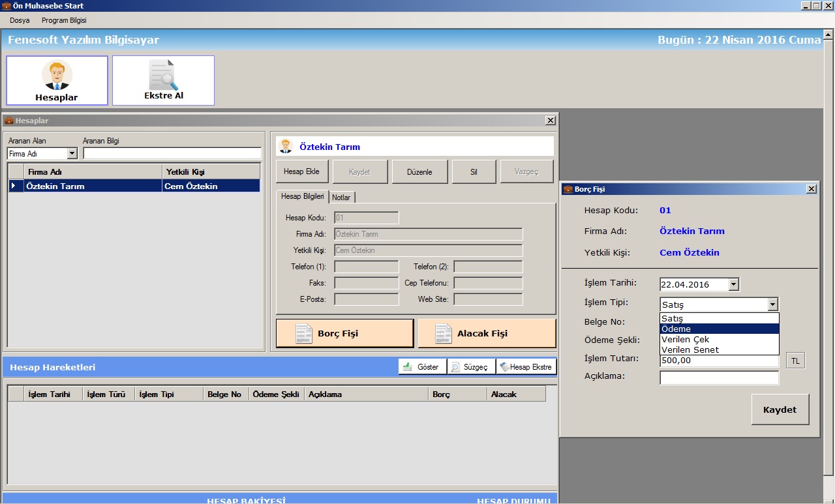Open the Dosya menu
Viewport: 835px width, 504px height.
20,20
